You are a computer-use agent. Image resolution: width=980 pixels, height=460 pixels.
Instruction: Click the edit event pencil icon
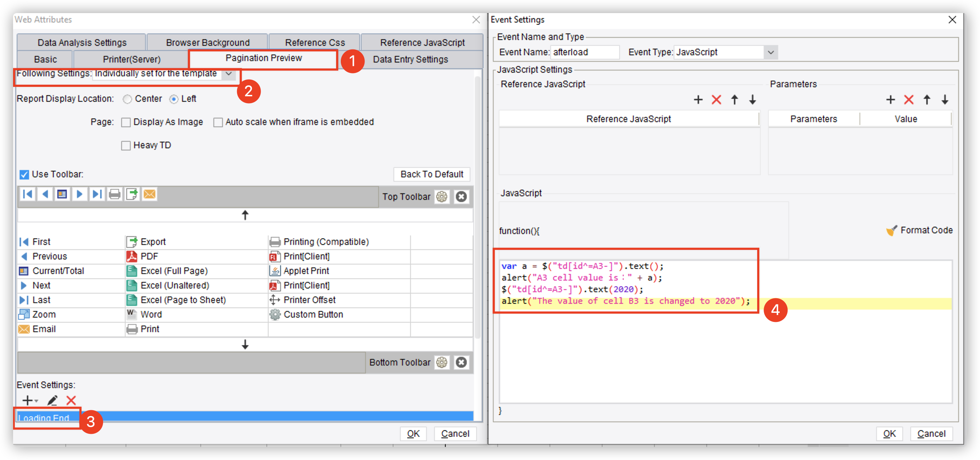[x=52, y=400]
